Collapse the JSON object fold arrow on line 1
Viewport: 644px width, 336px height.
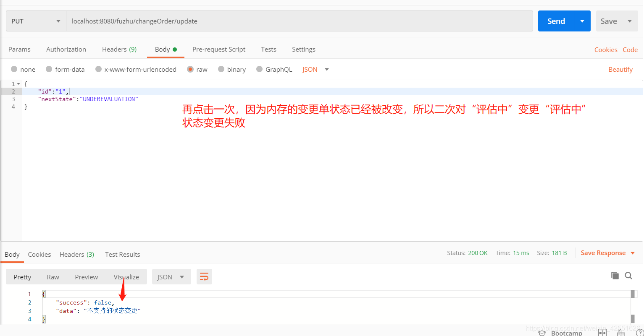pyautogui.click(x=18, y=84)
